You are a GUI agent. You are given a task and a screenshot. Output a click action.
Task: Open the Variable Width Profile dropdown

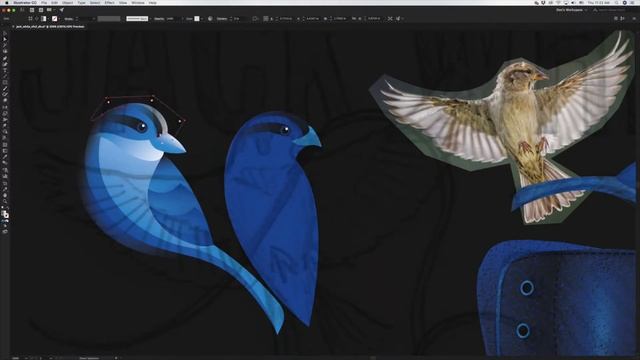tap(122, 19)
